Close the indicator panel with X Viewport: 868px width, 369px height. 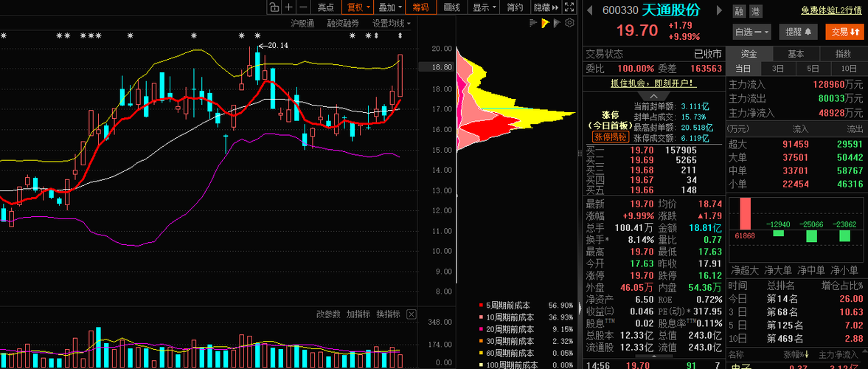click(x=411, y=314)
